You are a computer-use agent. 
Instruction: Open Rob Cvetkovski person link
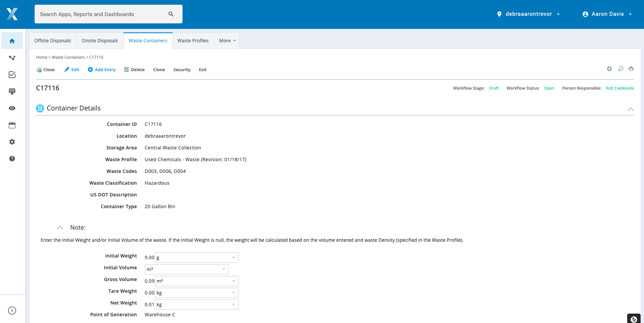click(620, 88)
